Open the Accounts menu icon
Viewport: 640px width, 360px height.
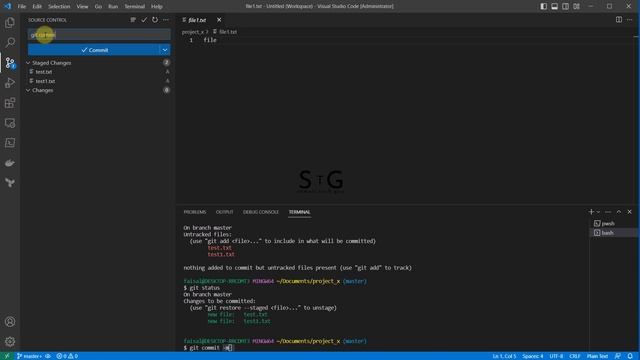click(x=10, y=322)
